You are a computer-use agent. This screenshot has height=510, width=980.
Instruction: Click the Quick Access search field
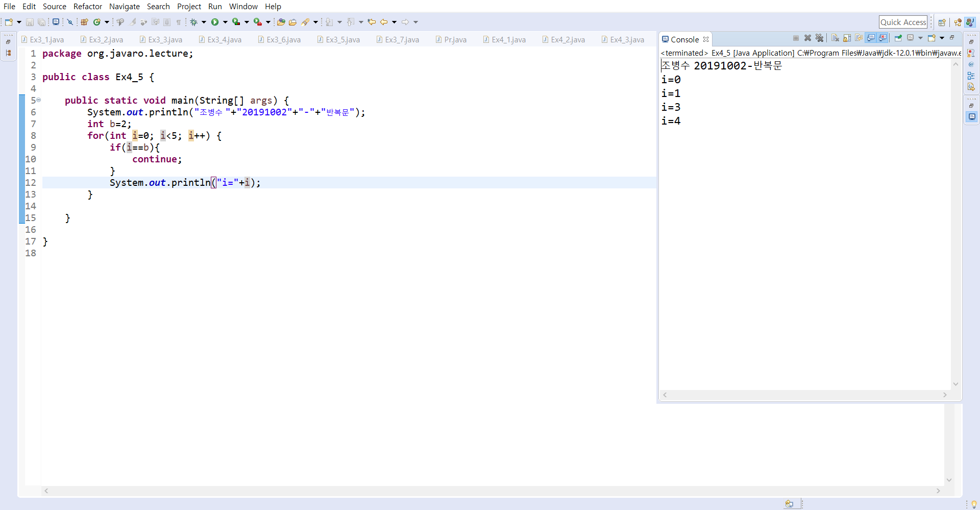click(903, 22)
